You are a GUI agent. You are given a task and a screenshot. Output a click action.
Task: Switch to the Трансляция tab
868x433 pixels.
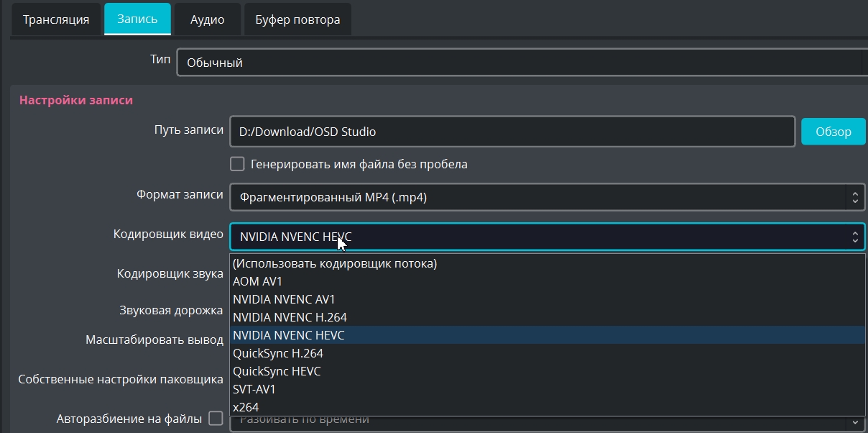(x=56, y=19)
